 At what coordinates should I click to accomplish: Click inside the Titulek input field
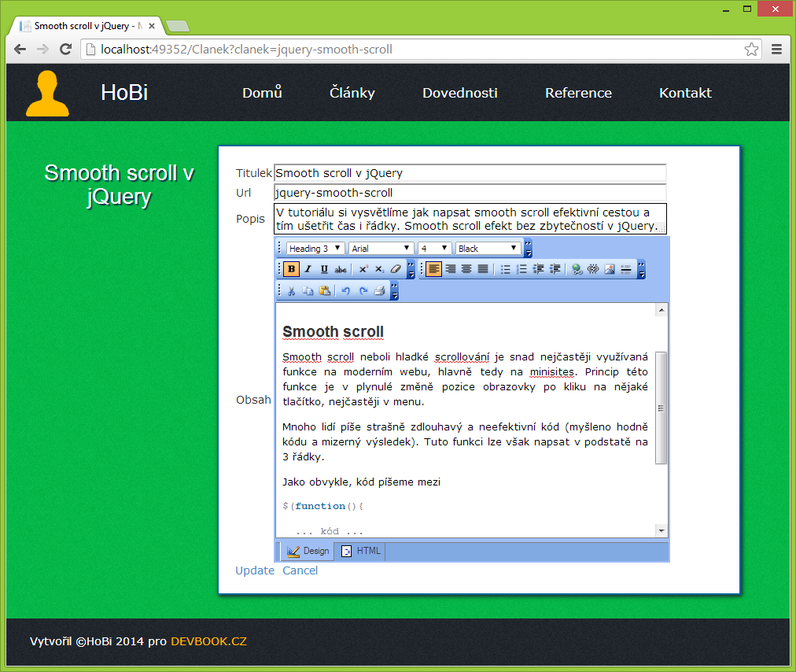click(x=470, y=172)
